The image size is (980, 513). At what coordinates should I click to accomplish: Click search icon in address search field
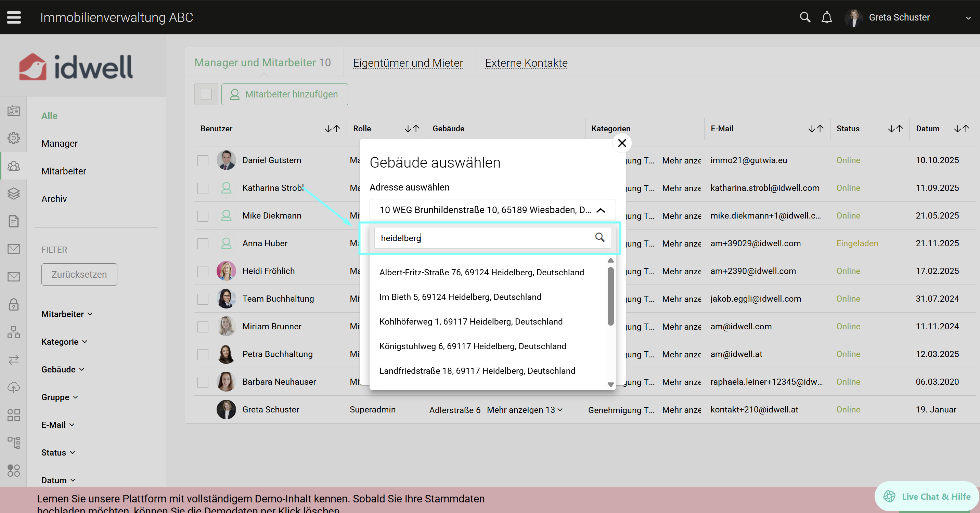(x=599, y=237)
